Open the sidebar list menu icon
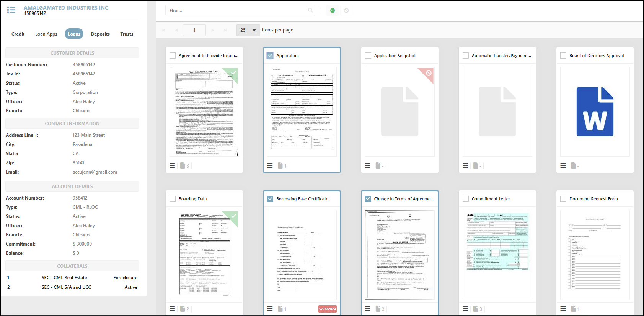The width and height of the screenshot is (644, 316). (x=11, y=10)
